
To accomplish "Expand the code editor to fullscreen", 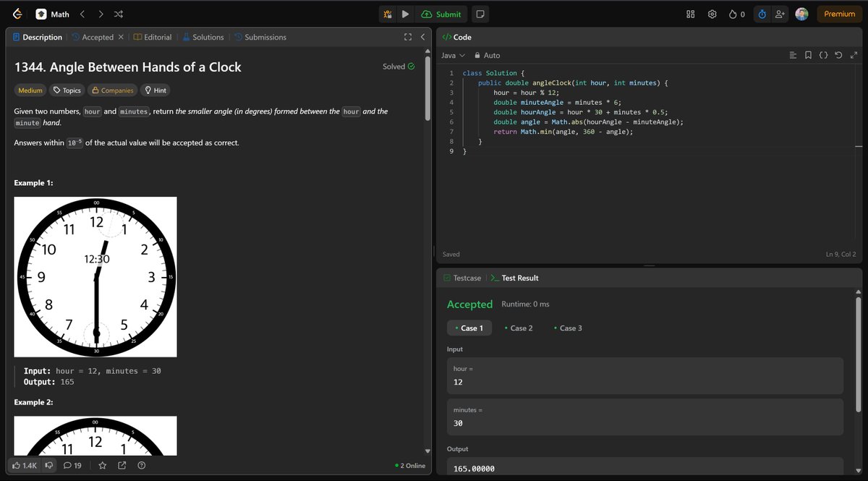I will (854, 56).
